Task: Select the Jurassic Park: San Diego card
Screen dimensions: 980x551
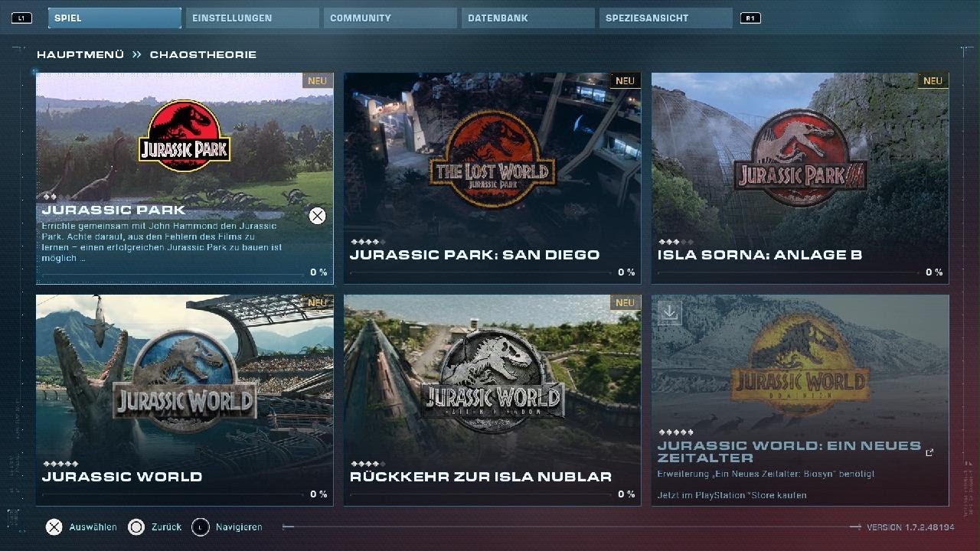Action: (492, 178)
